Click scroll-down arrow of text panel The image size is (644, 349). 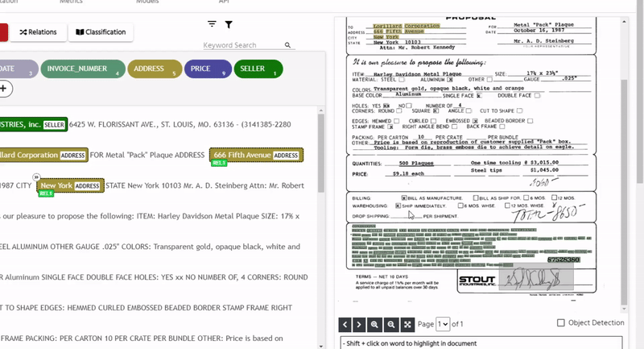click(320, 346)
